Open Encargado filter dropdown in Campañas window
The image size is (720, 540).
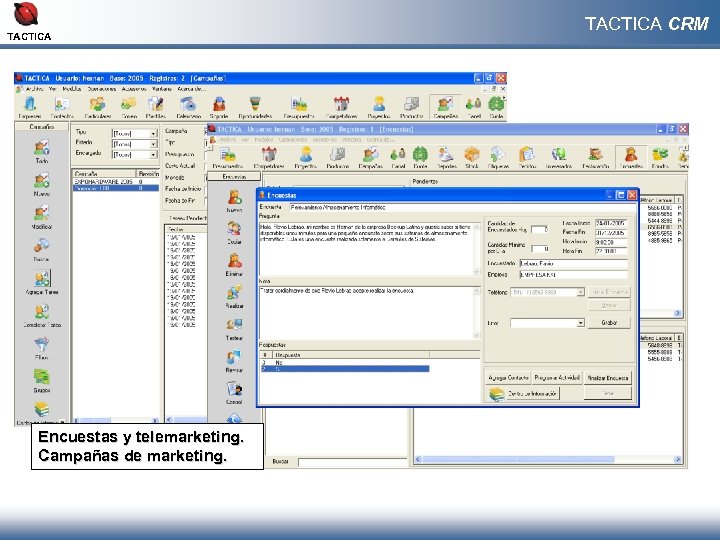(x=154, y=155)
